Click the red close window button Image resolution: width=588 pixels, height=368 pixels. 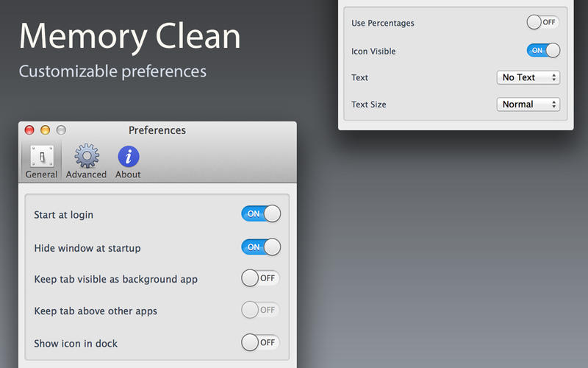click(29, 130)
